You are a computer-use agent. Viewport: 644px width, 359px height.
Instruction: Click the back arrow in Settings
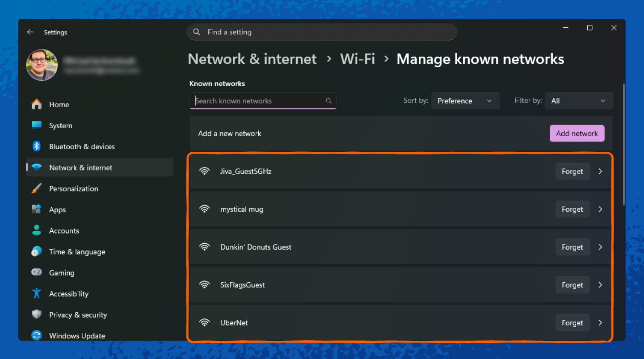(30, 32)
